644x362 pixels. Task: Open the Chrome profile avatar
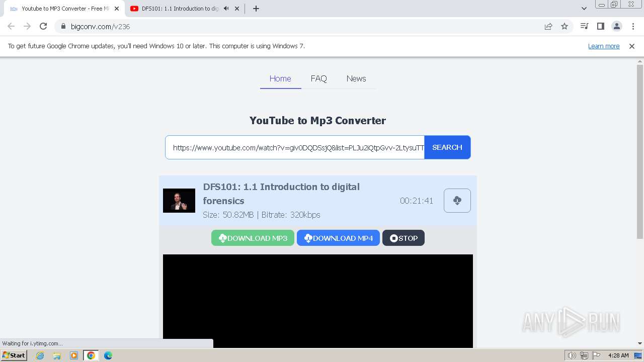tap(616, 26)
